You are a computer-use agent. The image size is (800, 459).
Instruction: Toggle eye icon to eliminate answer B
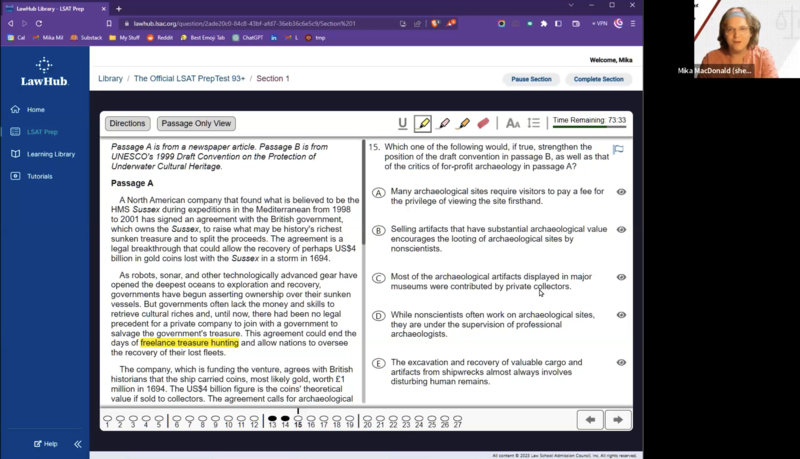click(621, 230)
